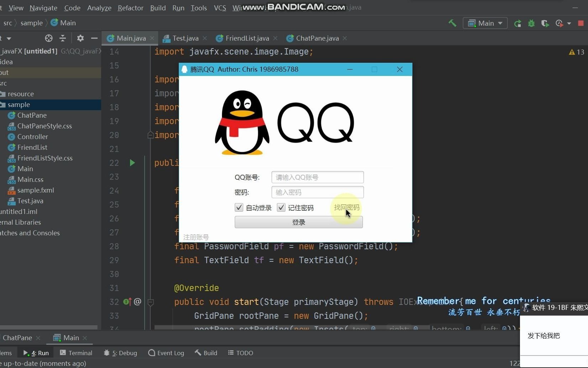
Task: Open the Tools menu
Action: (199, 8)
